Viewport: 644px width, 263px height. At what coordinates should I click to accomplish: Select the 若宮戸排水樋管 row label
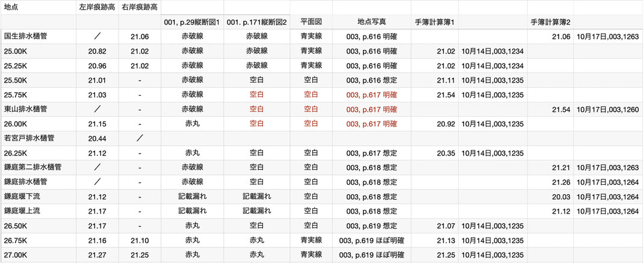click(x=29, y=138)
